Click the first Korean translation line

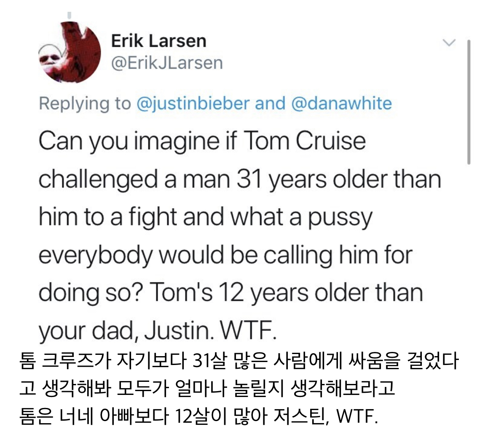pyautogui.click(x=238, y=362)
